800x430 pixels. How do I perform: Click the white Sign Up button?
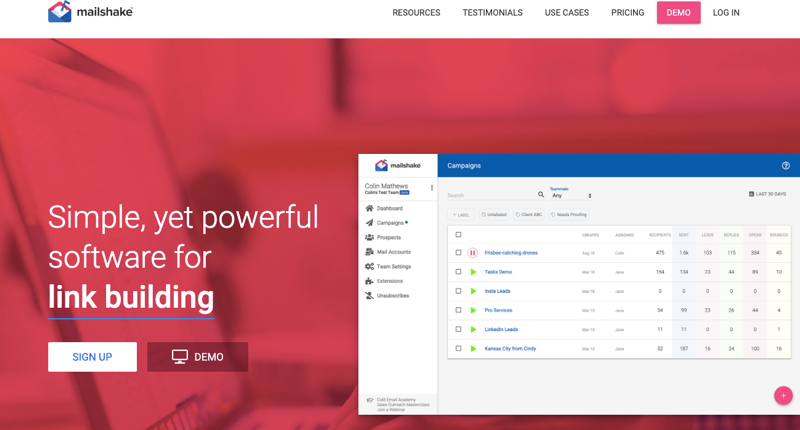click(92, 357)
